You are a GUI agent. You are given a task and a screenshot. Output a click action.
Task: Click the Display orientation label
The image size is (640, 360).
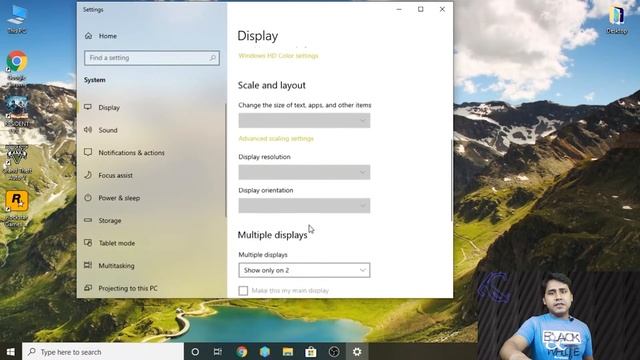[x=266, y=190]
